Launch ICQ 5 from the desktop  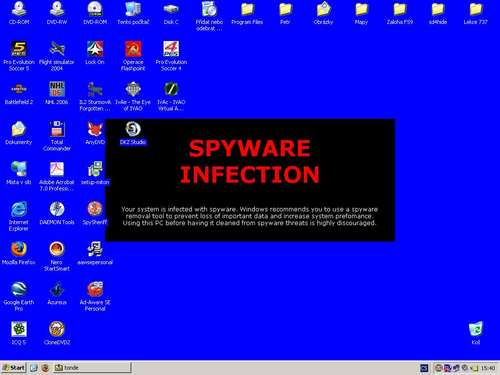click(x=19, y=329)
